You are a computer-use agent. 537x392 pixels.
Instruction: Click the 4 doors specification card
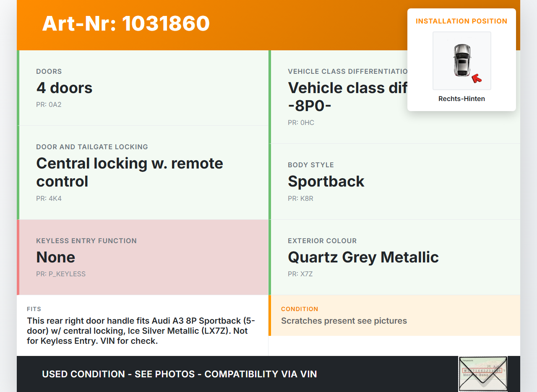[x=143, y=88]
